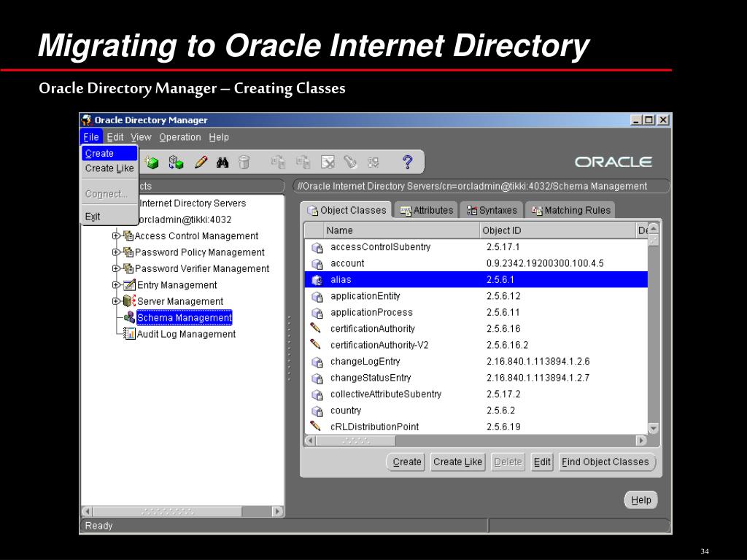This screenshot has width=747, height=560.
Task: Click the Create Like toolbar icon with two cubes
Action: pos(176,163)
